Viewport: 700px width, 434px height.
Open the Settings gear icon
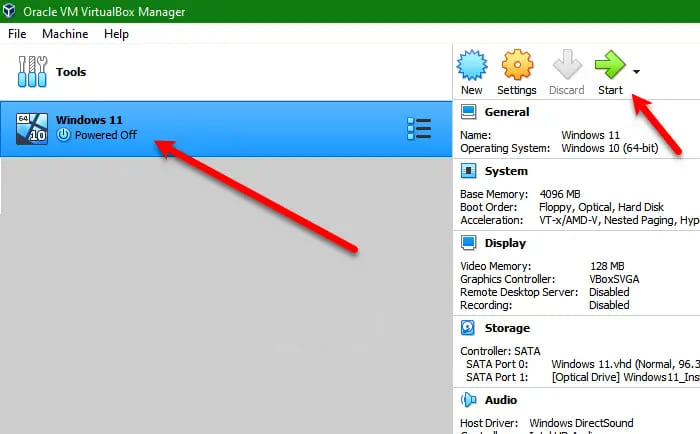[x=518, y=66]
